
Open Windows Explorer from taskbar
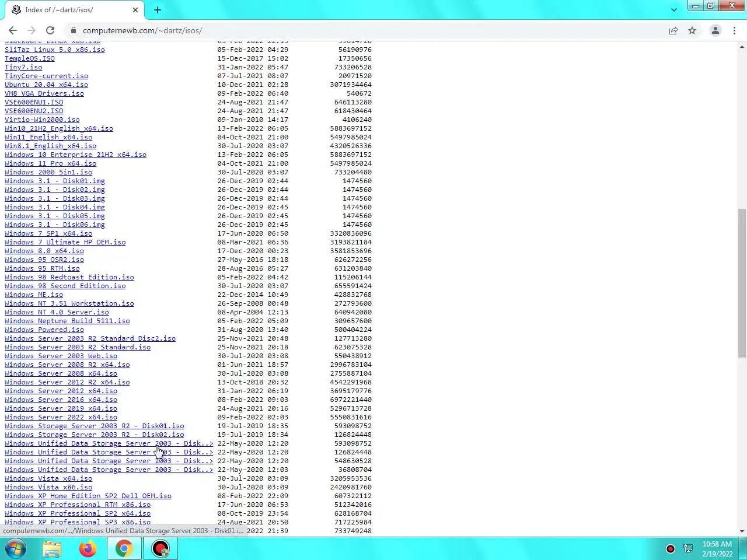coord(52,548)
